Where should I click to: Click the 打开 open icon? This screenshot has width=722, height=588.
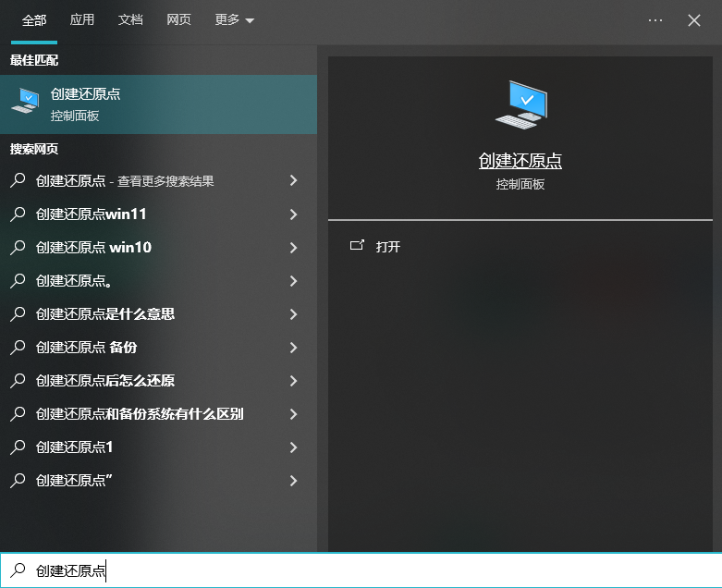tap(357, 247)
